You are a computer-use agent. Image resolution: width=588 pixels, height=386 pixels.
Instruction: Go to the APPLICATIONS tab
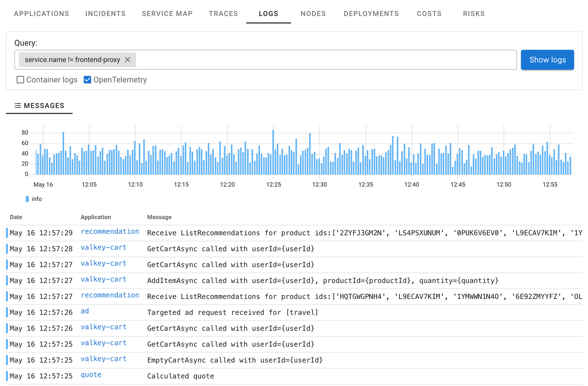(x=41, y=13)
